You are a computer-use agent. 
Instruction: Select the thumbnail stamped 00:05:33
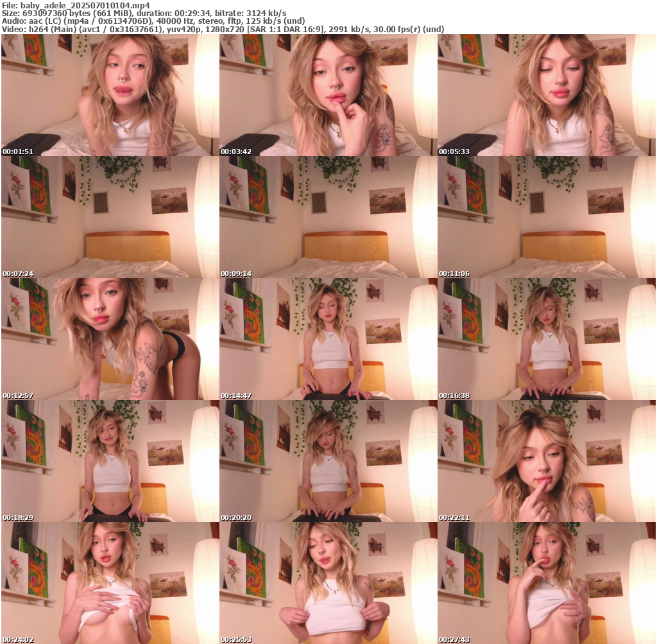click(x=547, y=95)
